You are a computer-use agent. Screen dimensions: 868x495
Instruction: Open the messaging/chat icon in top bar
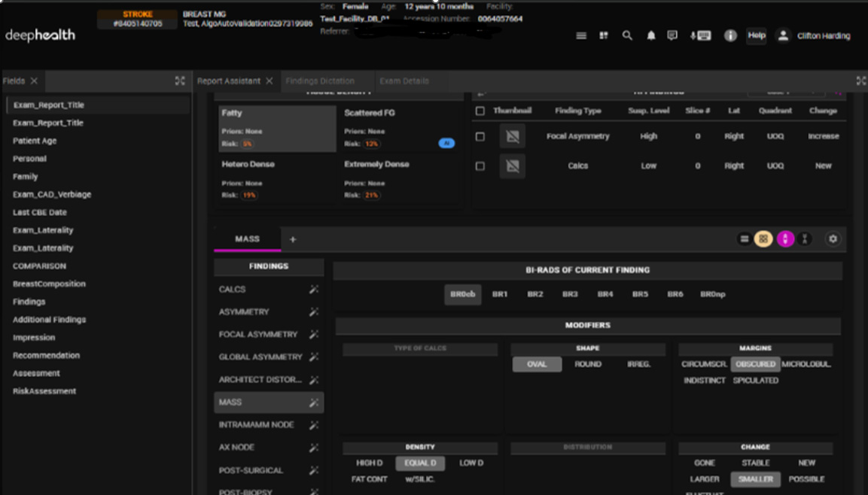(x=674, y=35)
